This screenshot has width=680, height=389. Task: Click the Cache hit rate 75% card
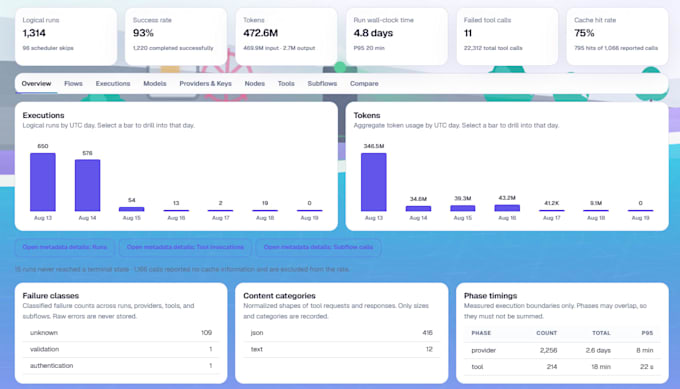tap(618, 36)
